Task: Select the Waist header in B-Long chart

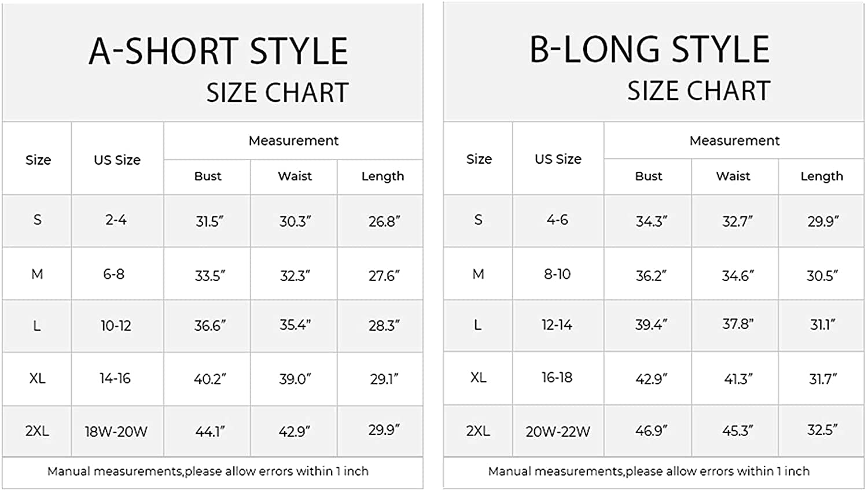Action: 733,176
